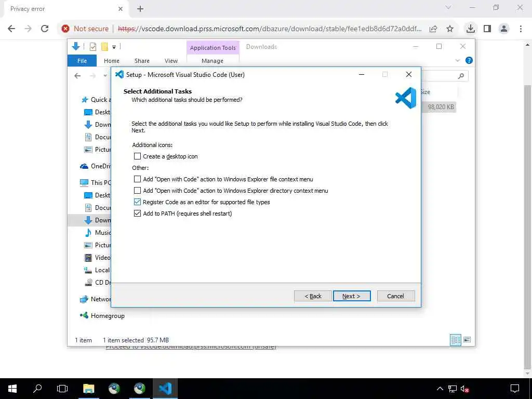Share this page icon in Chrome
The width and height of the screenshot is (532, 399).
click(433, 29)
